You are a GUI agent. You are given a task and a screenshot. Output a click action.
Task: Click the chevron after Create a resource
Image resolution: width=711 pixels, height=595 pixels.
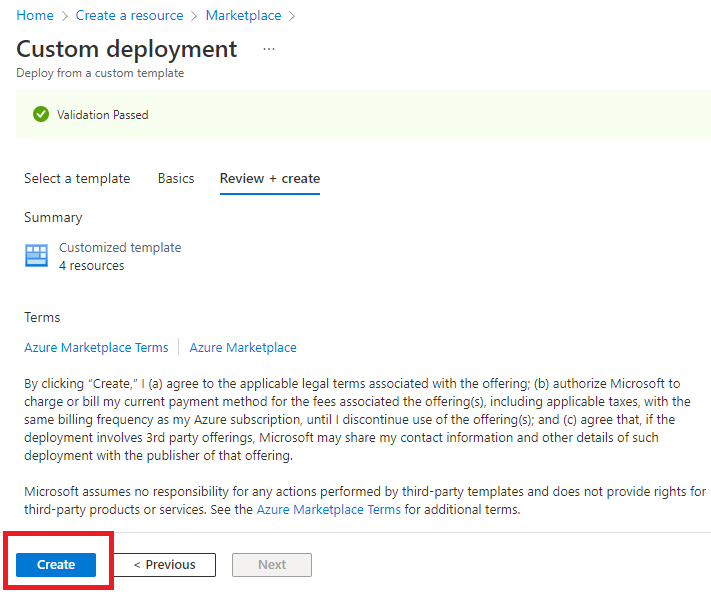pos(194,16)
